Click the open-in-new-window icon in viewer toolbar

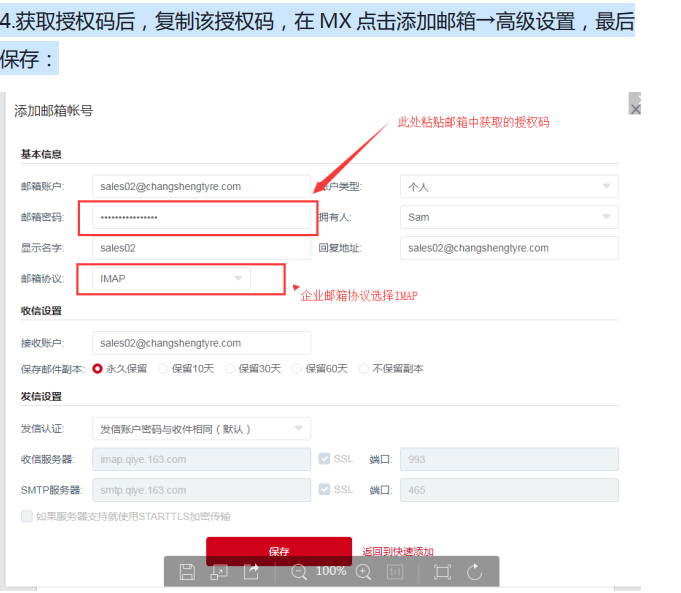tap(219, 571)
